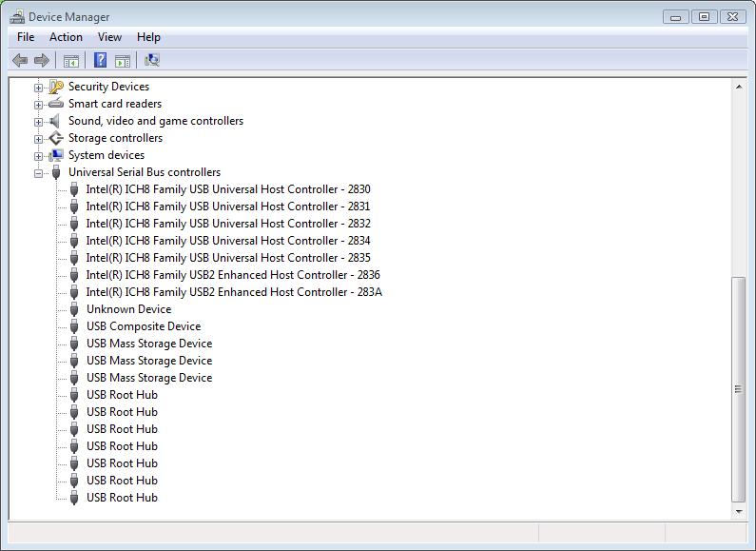
Task: Click the USB icon next to USB Composite Device
Action: (x=74, y=326)
